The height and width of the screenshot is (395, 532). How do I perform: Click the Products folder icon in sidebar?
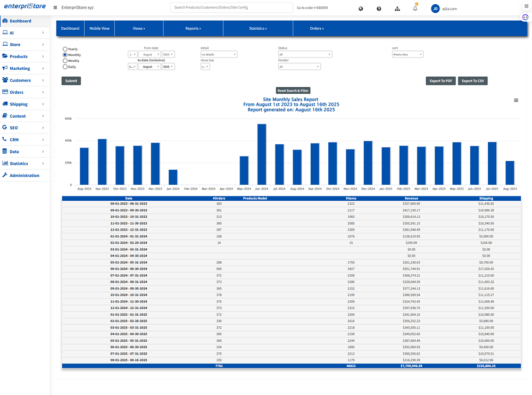click(5, 56)
